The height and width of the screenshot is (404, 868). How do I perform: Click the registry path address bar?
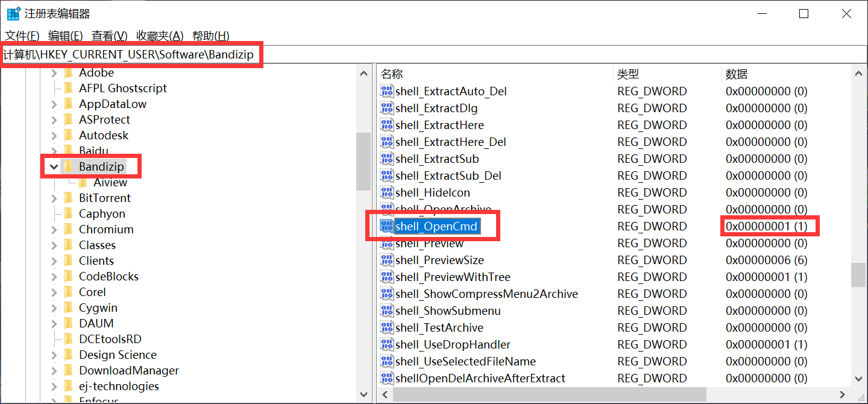coord(434,55)
